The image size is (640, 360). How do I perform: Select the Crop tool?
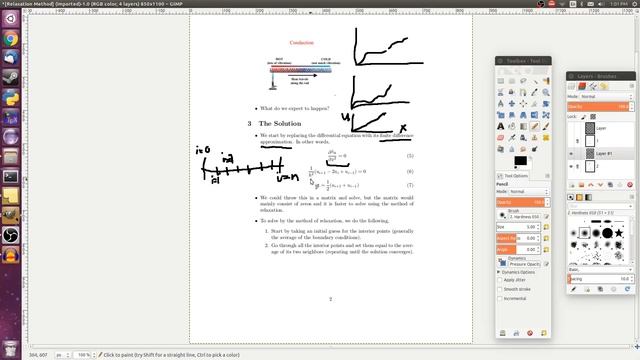(535, 104)
